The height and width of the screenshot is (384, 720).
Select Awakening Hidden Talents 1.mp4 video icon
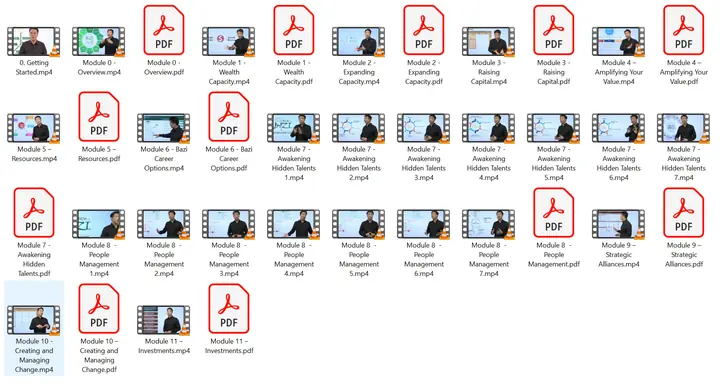(x=294, y=128)
